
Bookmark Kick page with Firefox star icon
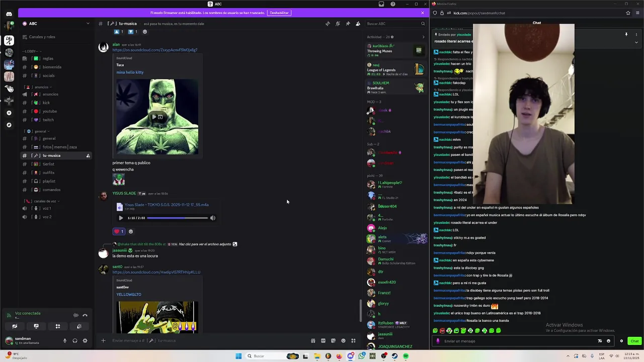coord(628,13)
